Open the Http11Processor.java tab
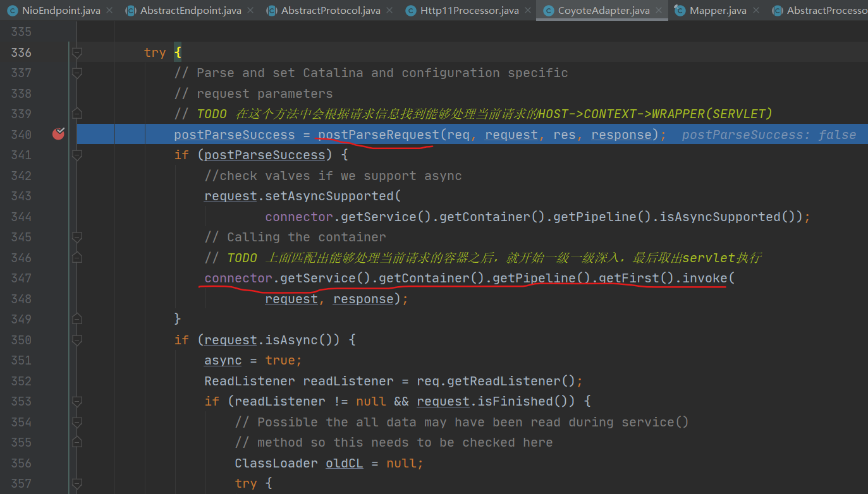 click(468, 11)
